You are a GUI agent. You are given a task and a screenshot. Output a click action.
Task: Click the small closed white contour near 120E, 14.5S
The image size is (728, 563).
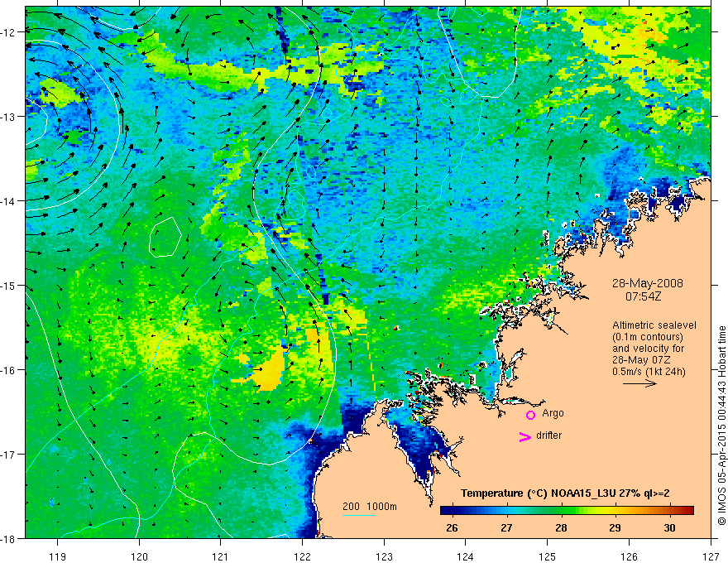165,237
